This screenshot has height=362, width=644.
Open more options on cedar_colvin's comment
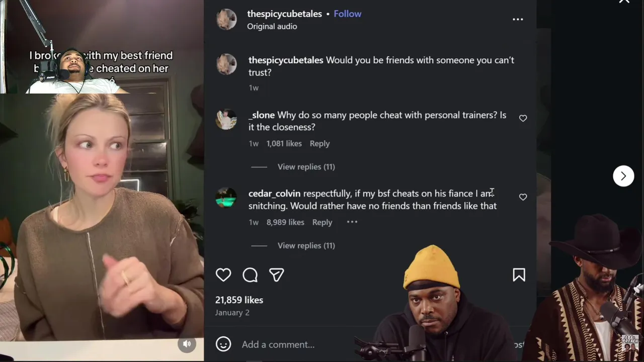click(x=352, y=222)
